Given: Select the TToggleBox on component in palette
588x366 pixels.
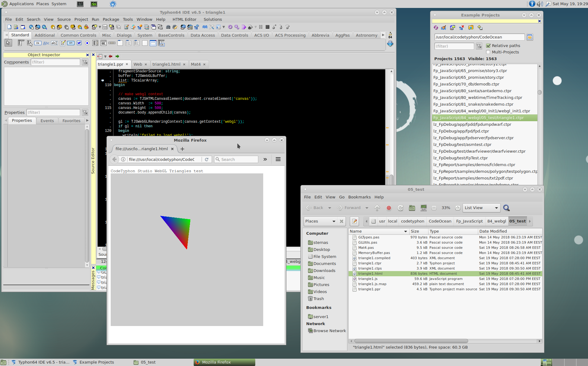Looking at the screenshot, I should [x=71, y=43].
